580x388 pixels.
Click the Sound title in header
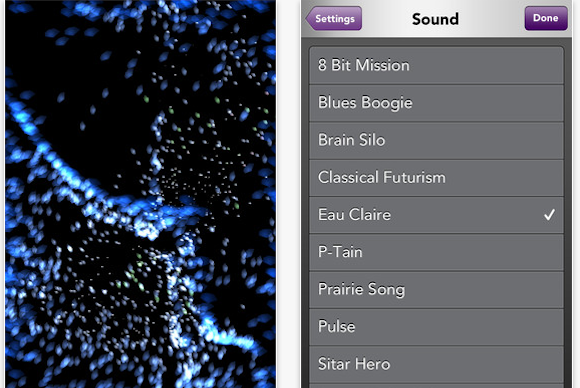(x=435, y=19)
